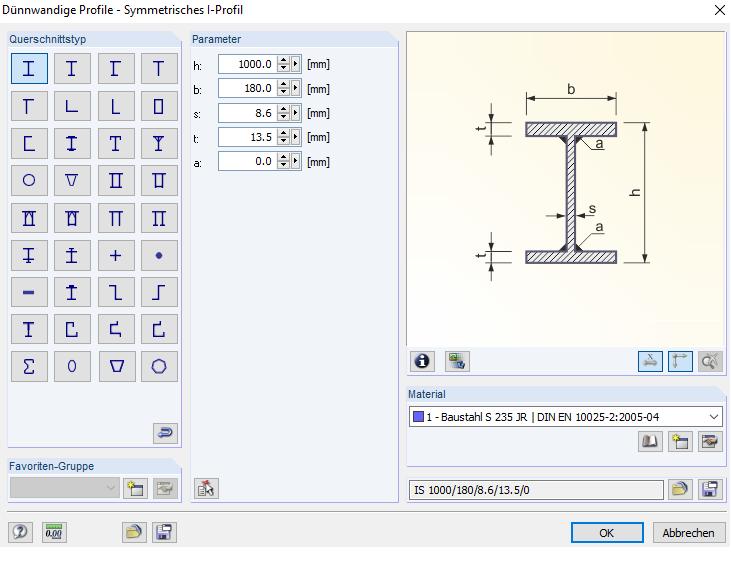This screenshot has width=731, height=575.
Task: Choose the Y-shaped profile icon
Action: [159, 143]
